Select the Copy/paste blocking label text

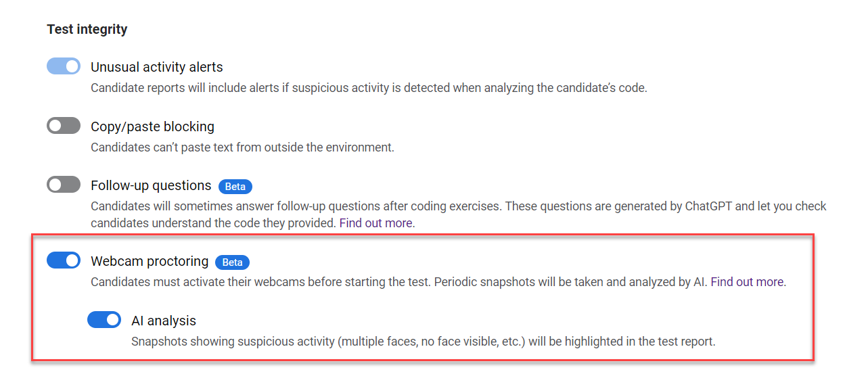(152, 126)
